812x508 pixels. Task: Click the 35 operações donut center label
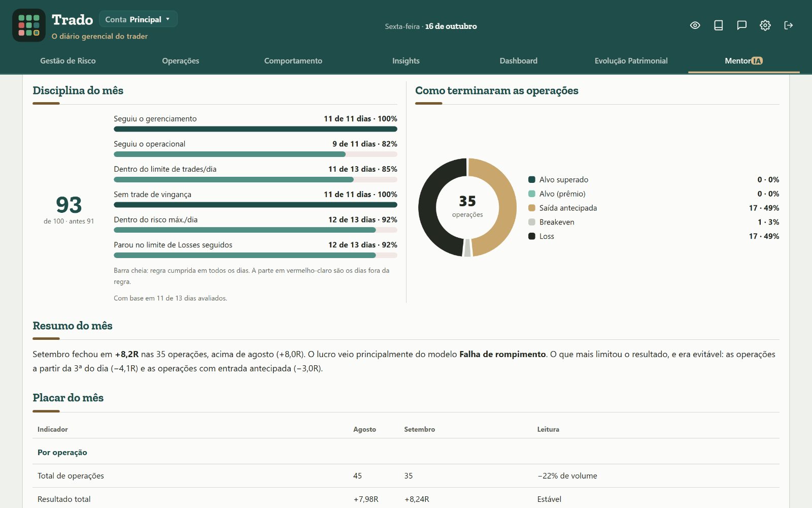pos(467,207)
